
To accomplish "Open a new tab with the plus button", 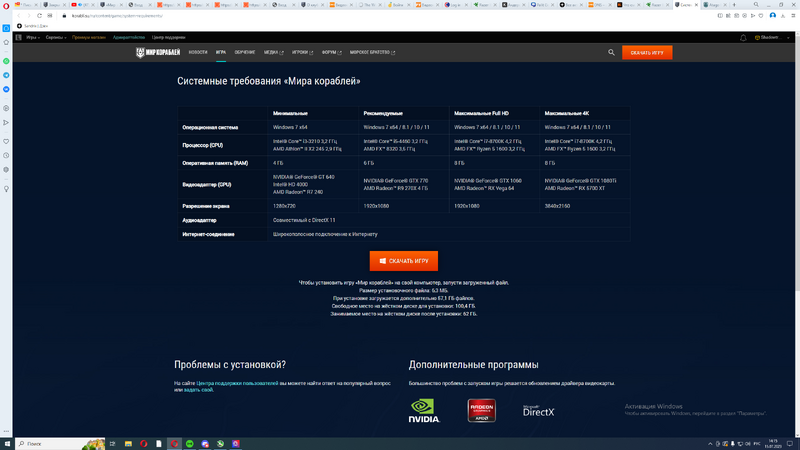I will tap(734, 5).
